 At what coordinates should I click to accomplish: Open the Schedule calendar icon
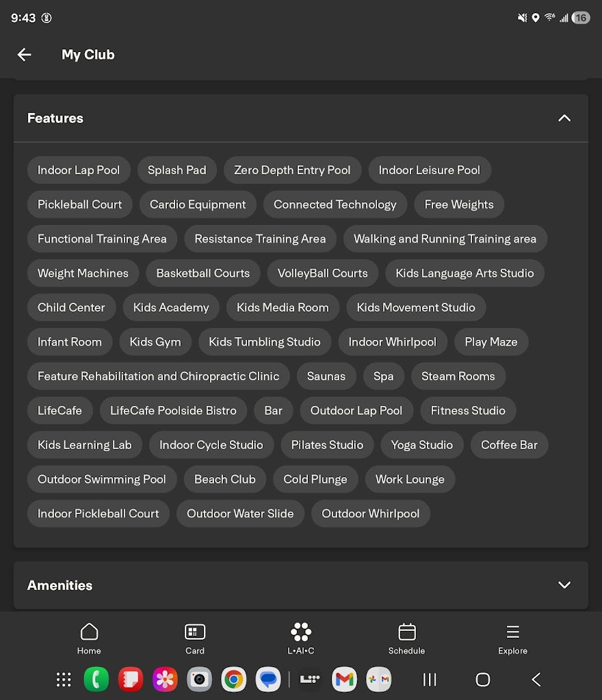(407, 632)
